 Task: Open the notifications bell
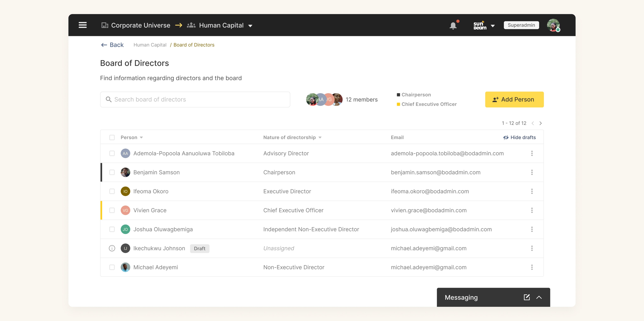pyautogui.click(x=453, y=25)
